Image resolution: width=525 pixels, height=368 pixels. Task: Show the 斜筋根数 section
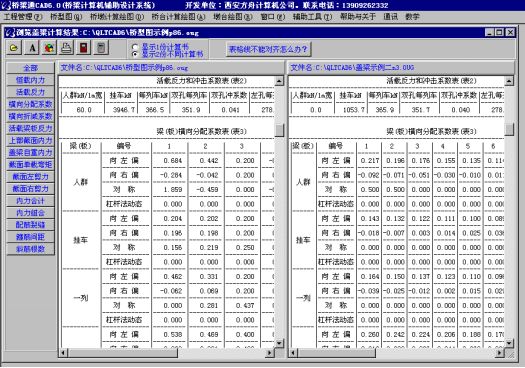click(x=30, y=249)
